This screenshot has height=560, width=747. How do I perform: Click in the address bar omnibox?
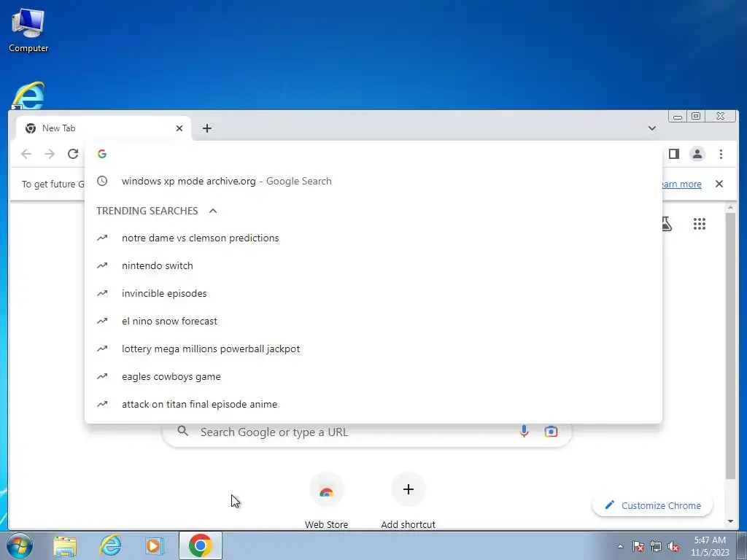(x=373, y=154)
